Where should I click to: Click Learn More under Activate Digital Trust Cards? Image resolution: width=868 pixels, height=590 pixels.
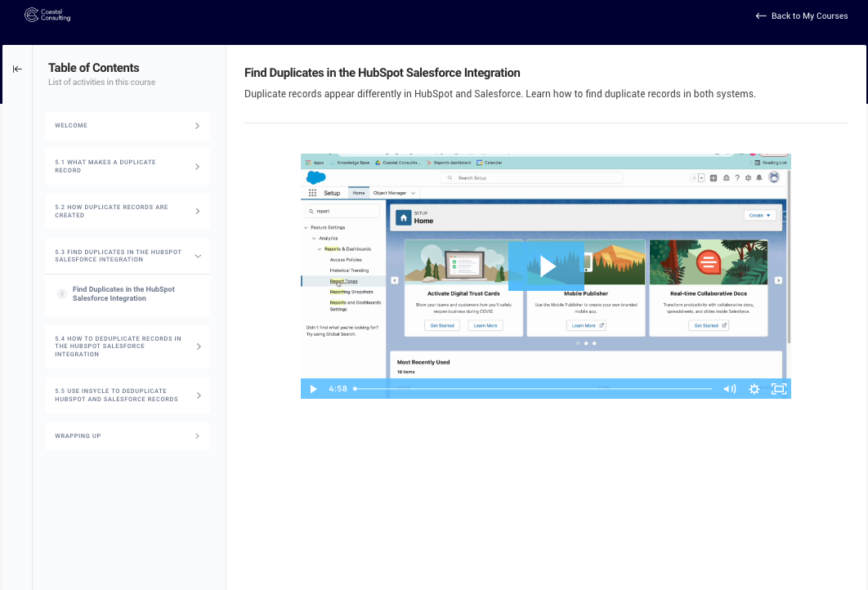(x=485, y=325)
